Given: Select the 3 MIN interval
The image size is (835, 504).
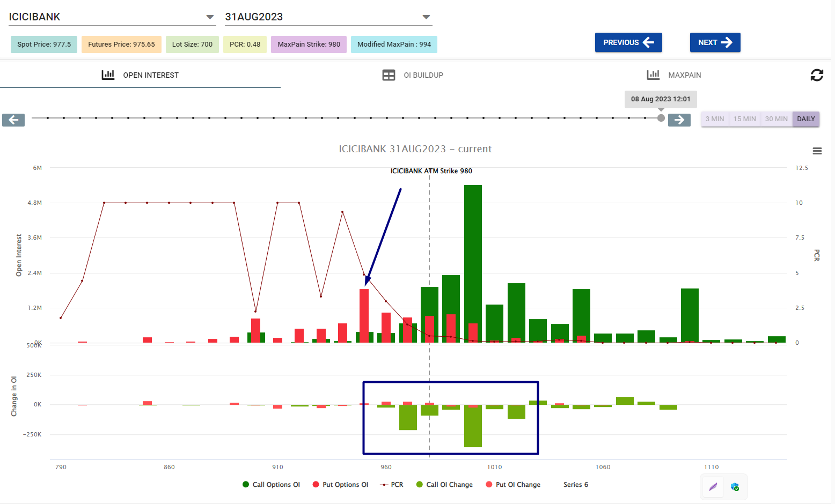Looking at the screenshot, I should 715,119.
